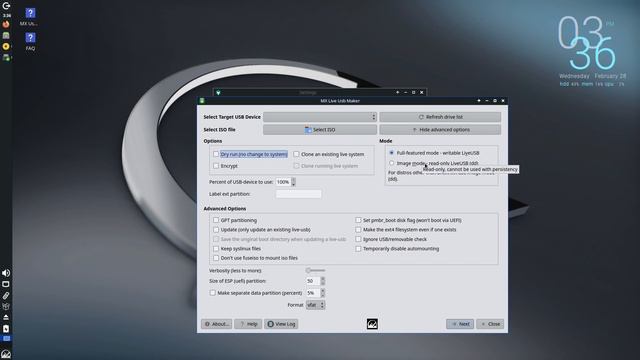Viewport: 640px width, 360px height.
Task: Select Image mode read-only LiveUSB radio
Action: point(391,163)
